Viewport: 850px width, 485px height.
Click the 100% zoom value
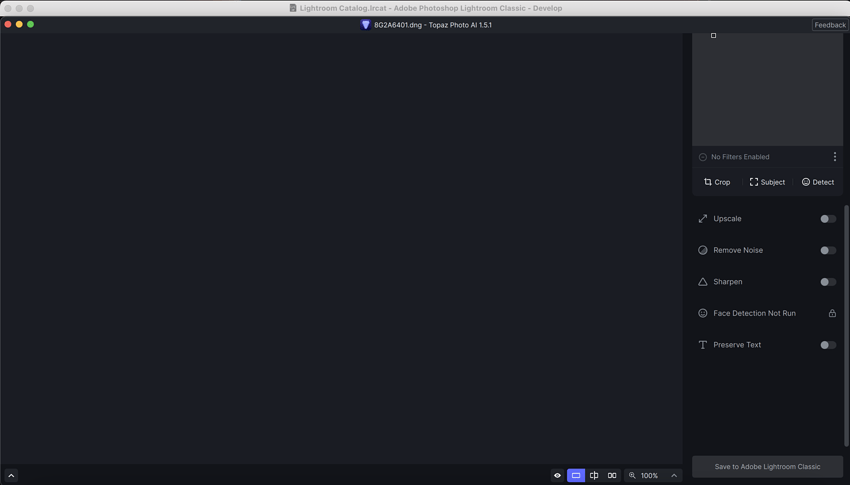coord(649,475)
